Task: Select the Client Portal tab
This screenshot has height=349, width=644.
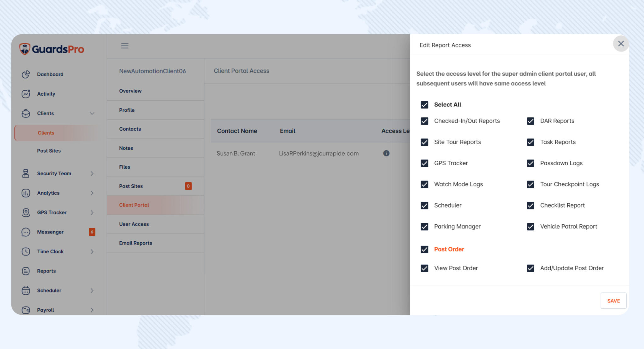Action: [155, 205]
